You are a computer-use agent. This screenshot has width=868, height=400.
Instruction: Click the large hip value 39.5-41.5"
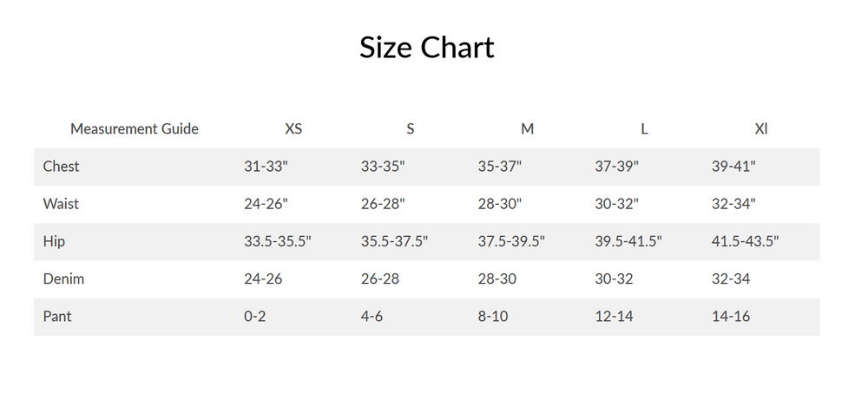click(x=628, y=242)
